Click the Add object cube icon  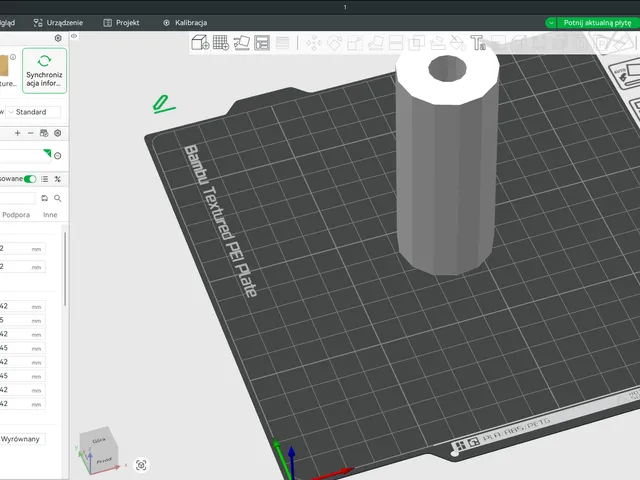point(200,43)
